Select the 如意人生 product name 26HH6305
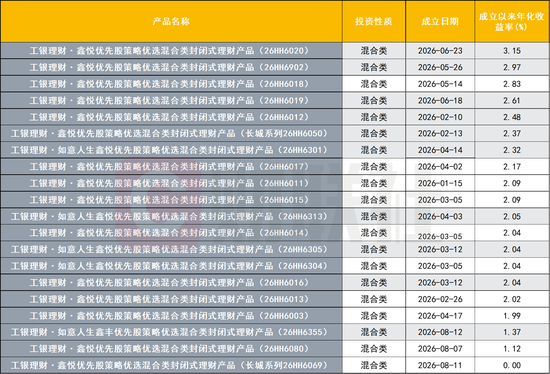 (x=169, y=249)
